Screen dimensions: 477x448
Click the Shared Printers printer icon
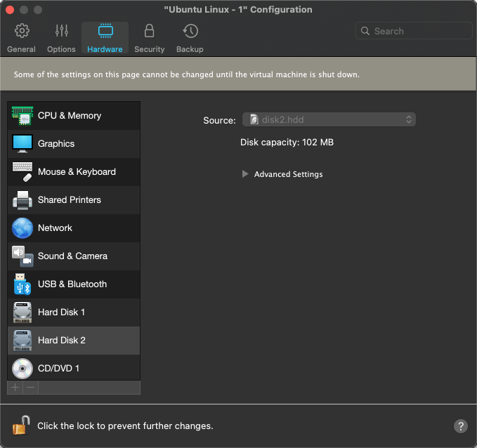[x=22, y=200]
